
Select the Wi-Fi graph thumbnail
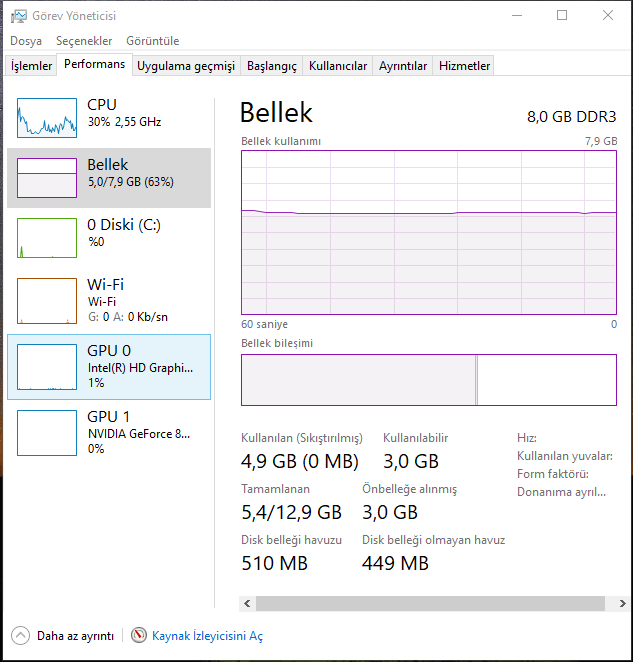tap(47, 298)
